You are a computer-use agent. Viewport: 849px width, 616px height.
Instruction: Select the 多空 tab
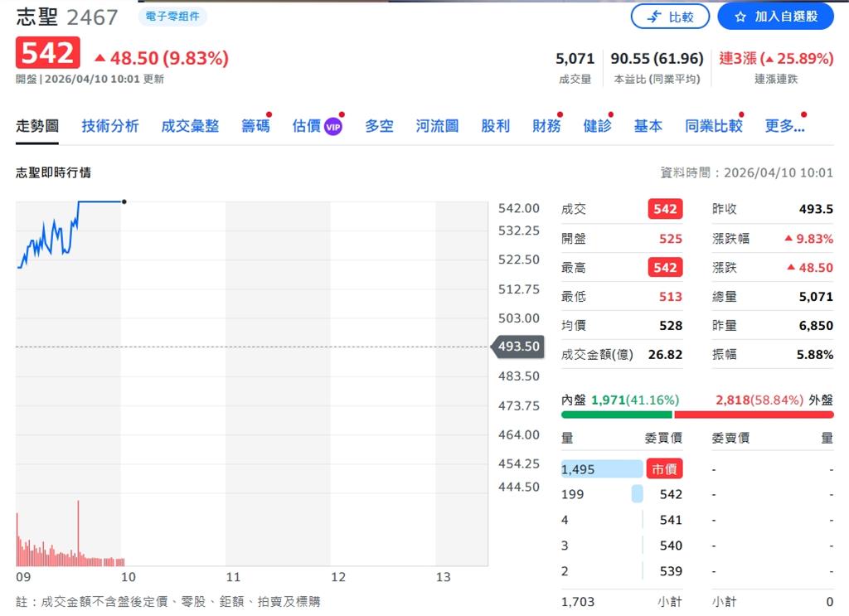[x=378, y=125]
